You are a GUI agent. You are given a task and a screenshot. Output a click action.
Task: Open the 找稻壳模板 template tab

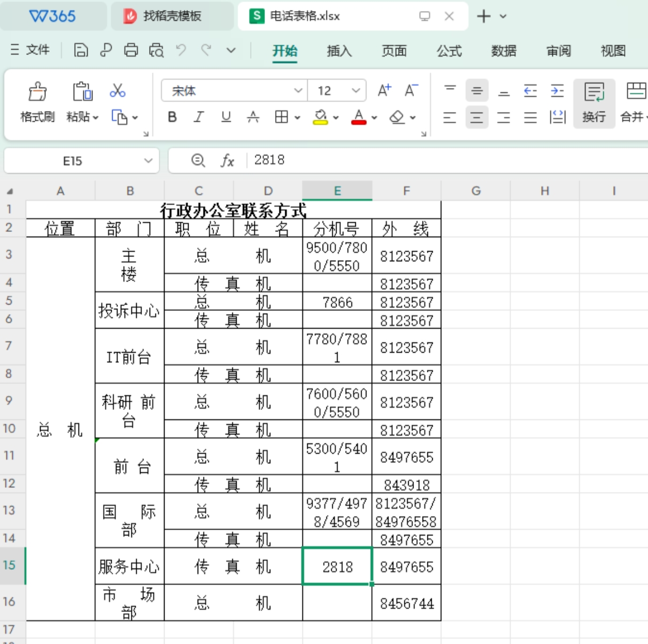click(172, 16)
